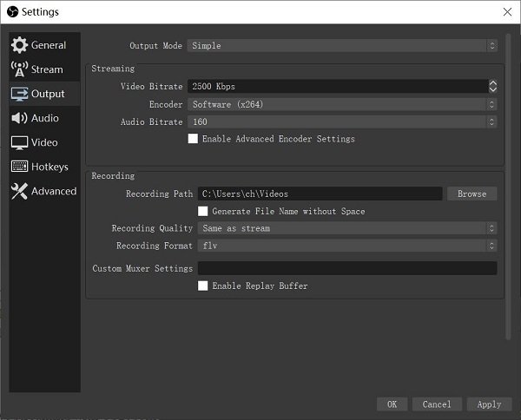521x420 pixels.
Task: Click the Custom Muxer Settings field
Action: click(346, 268)
